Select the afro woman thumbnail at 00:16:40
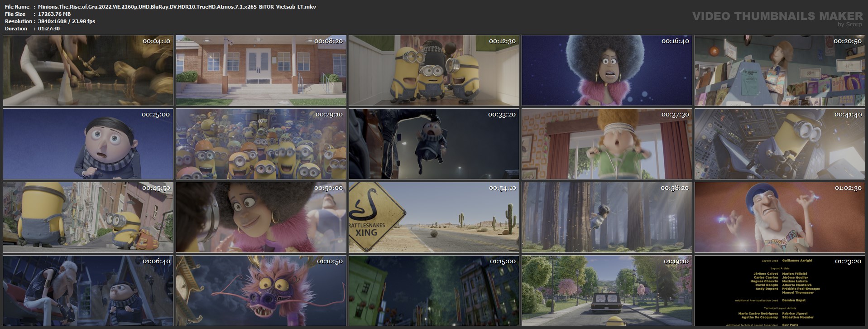Image resolution: width=868 pixels, height=329 pixels. click(x=607, y=71)
